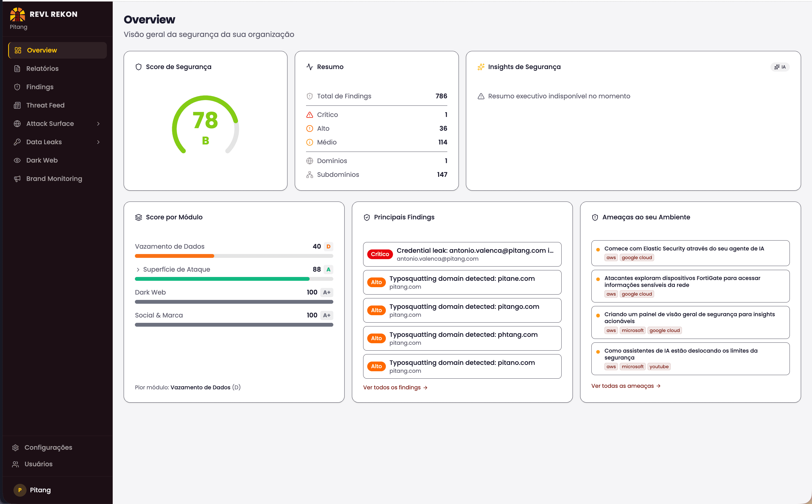Viewport: 812px width, 504px height.
Task: Click the IA badge in Insights card
Action: click(780, 67)
